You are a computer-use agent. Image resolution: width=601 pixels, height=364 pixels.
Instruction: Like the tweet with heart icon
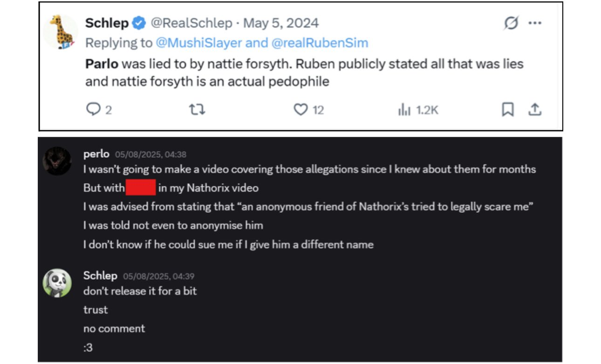point(300,109)
